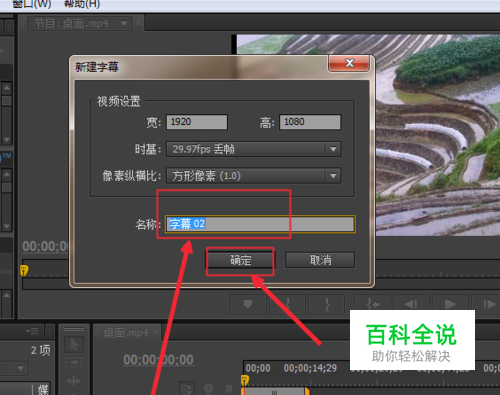Select the Track Select tool
Viewport: 500px width, 395px height.
(74, 362)
